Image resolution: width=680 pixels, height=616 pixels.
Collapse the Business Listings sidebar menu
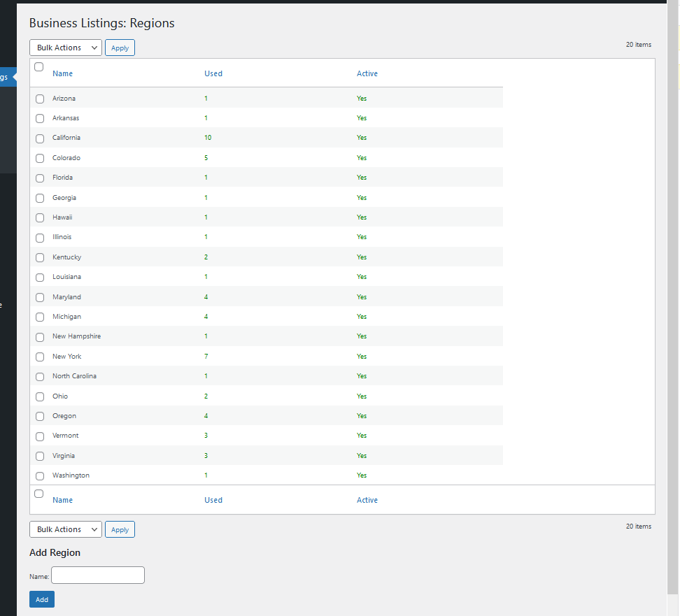7,77
